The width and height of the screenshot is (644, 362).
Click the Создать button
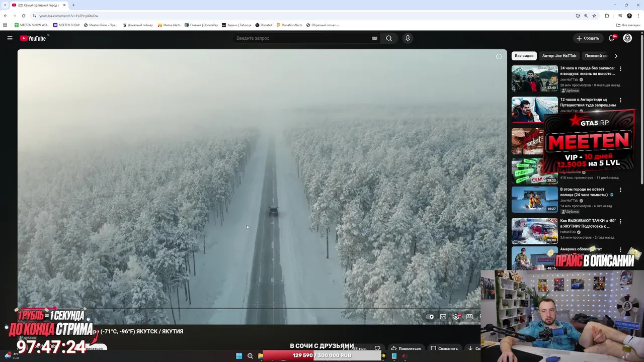coord(588,38)
